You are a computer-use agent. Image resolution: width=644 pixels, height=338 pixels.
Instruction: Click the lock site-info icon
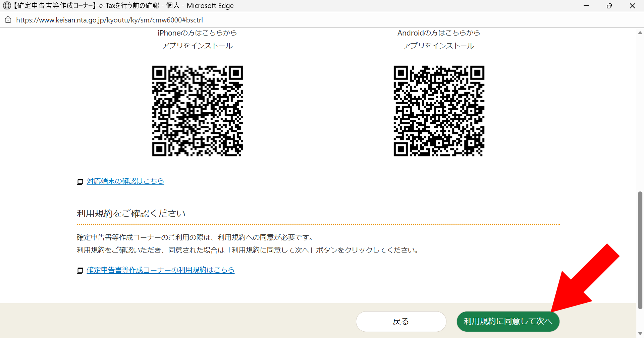point(8,20)
